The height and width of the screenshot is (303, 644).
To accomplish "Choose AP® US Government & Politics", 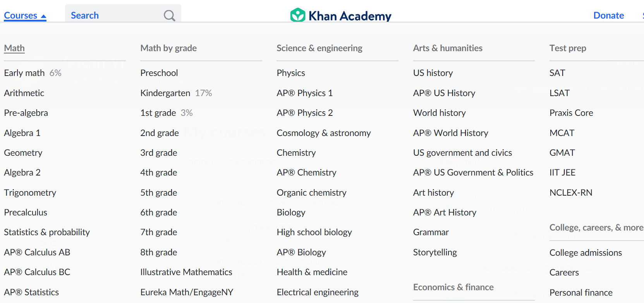I will [x=473, y=172].
